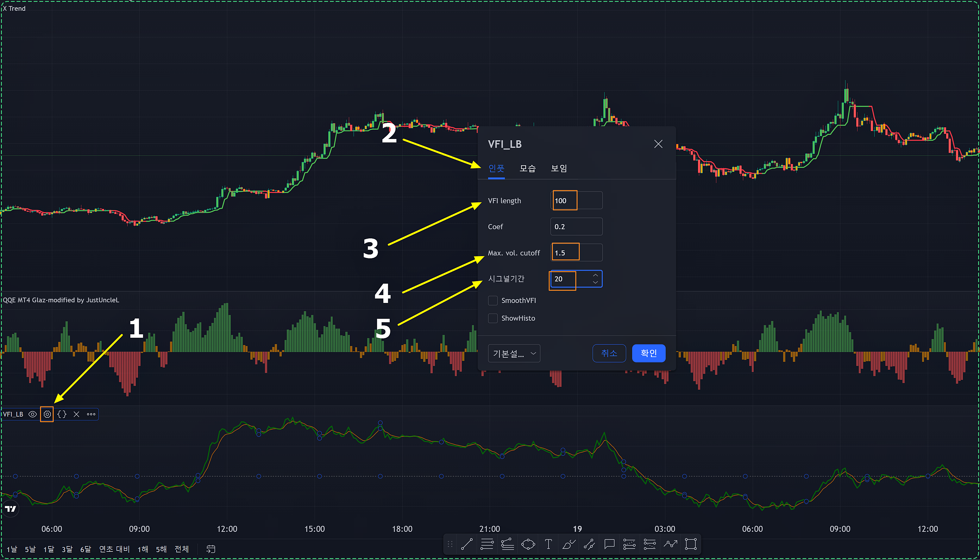The image size is (980, 560).
Task: Toggle VFI_LB indicator visibility eye
Action: [x=33, y=414]
